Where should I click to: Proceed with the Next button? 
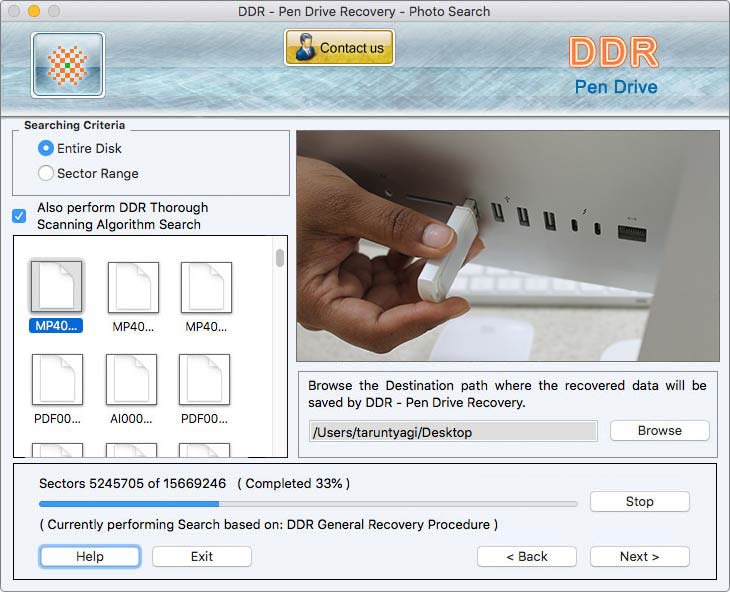click(640, 556)
